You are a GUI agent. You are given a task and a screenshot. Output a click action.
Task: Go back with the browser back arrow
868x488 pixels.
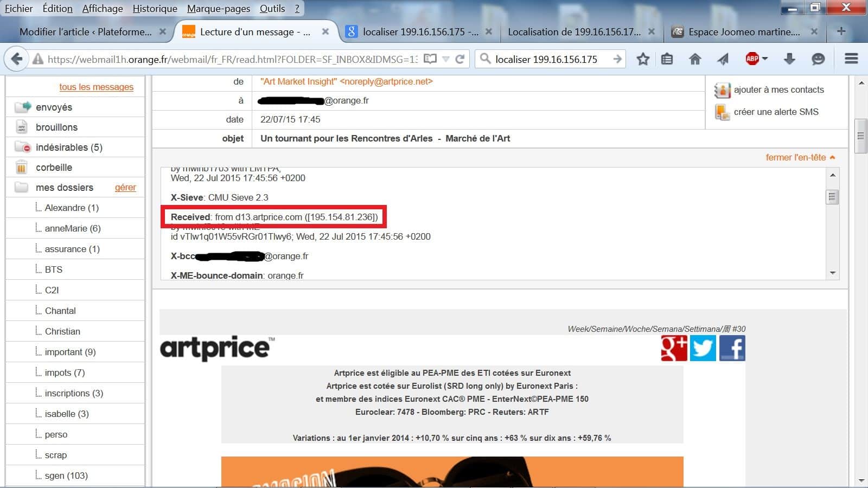tap(16, 59)
